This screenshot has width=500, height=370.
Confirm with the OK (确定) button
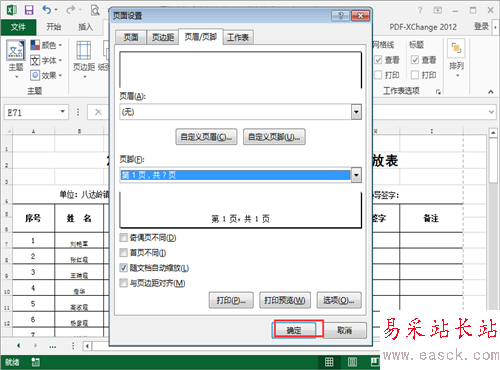(294, 330)
